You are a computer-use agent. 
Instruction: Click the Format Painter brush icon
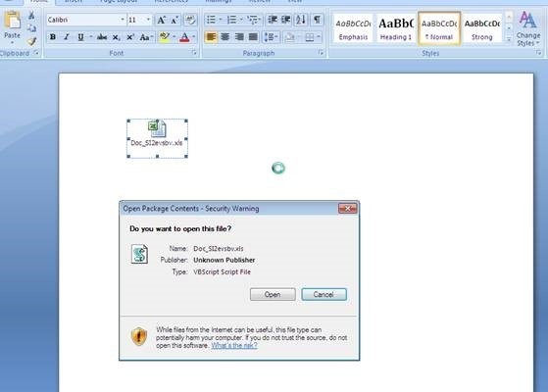coord(32,41)
